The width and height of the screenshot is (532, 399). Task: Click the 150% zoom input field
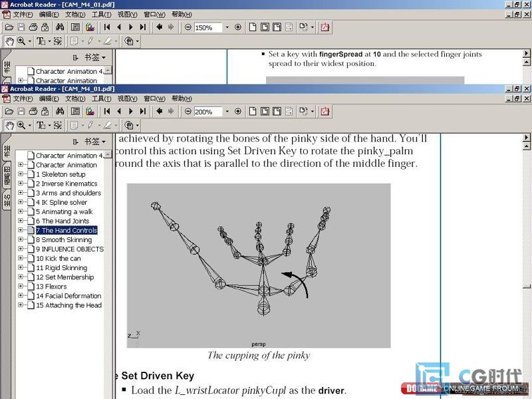pyautogui.click(x=207, y=27)
